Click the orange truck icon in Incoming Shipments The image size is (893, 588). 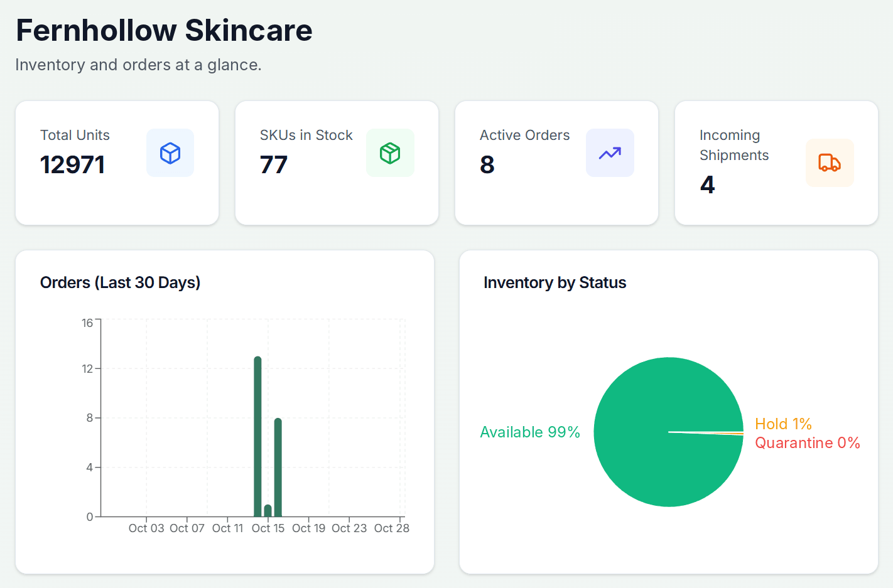click(x=830, y=163)
